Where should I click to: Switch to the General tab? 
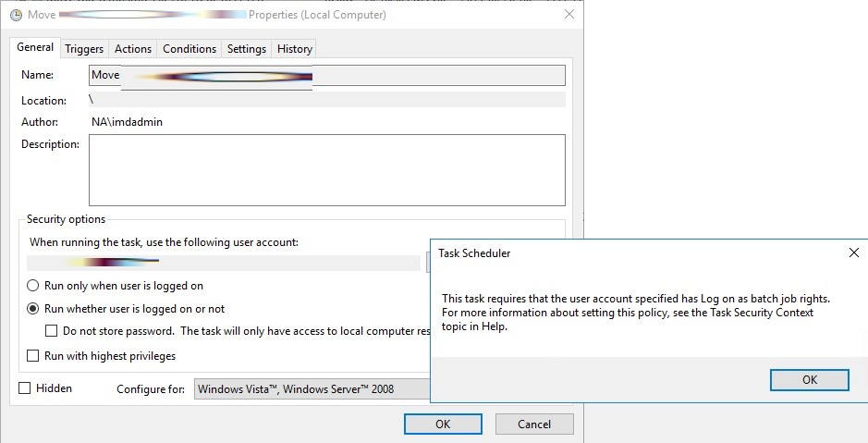tap(35, 47)
